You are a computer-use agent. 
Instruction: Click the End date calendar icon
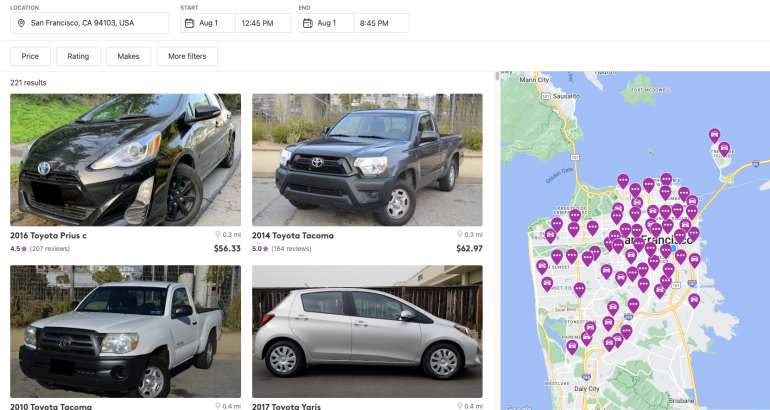[309, 22]
